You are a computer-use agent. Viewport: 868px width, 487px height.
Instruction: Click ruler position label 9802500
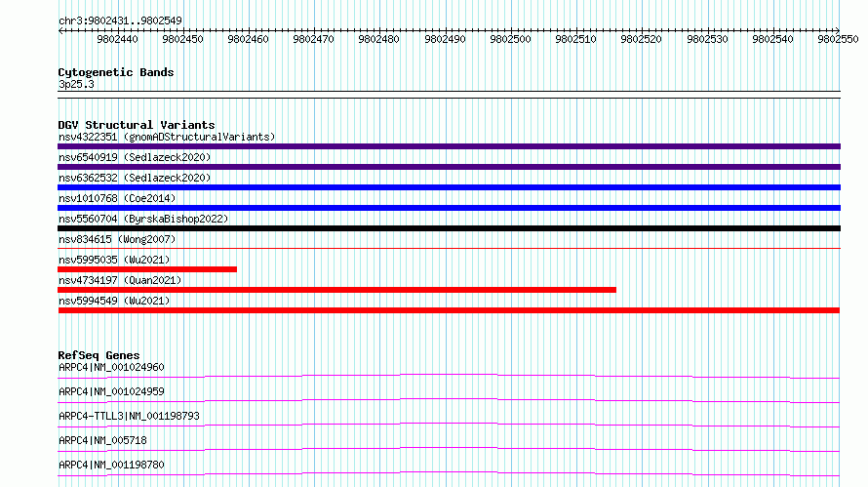(510, 39)
